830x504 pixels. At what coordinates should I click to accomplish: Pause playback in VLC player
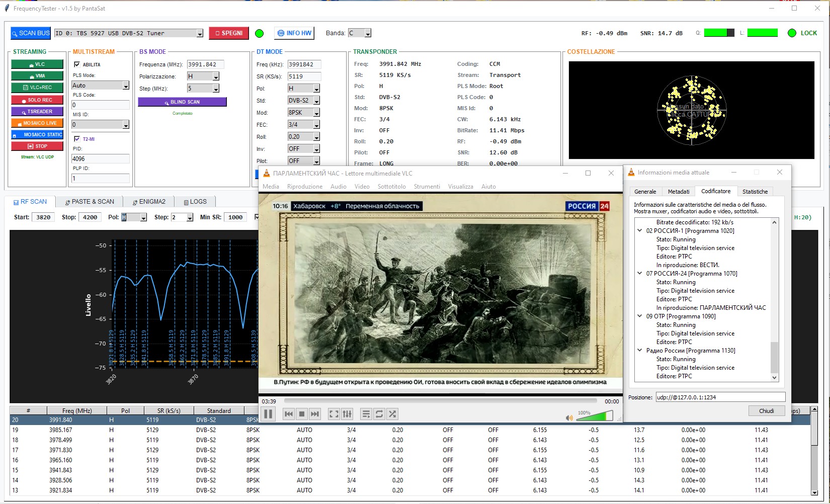269,414
